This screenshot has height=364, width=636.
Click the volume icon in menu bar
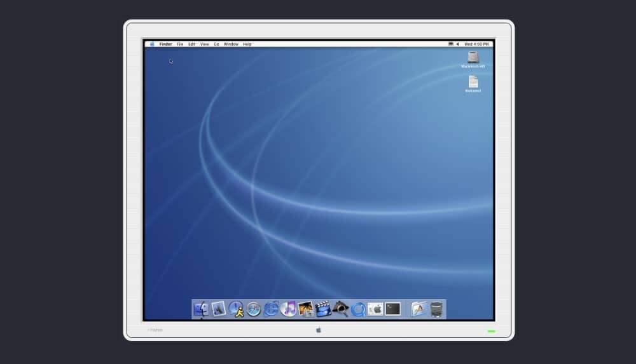[457, 44]
